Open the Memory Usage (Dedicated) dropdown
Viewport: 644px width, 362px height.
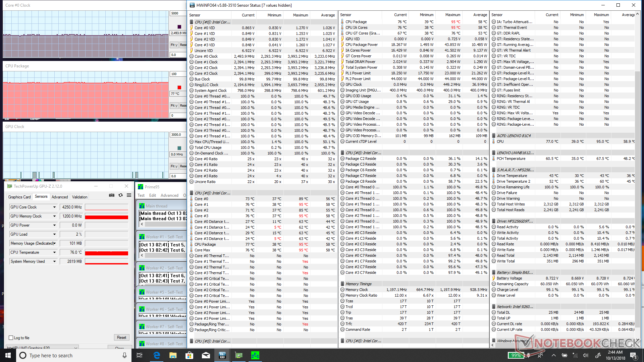(x=54, y=243)
